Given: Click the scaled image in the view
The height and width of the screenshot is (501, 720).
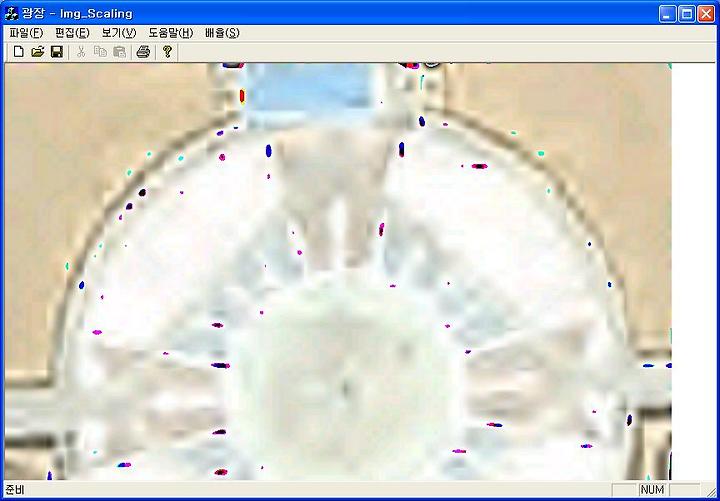Looking at the screenshot, I should [338, 271].
